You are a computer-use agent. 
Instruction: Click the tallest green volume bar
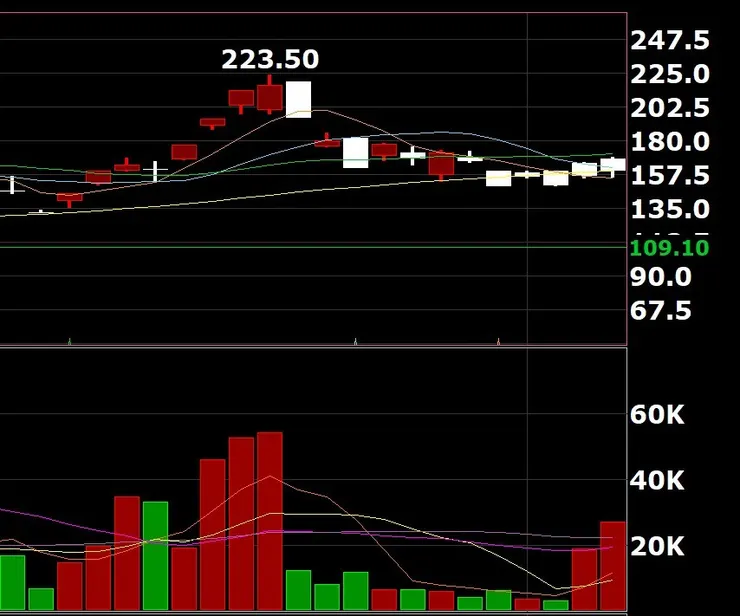pos(155,556)
